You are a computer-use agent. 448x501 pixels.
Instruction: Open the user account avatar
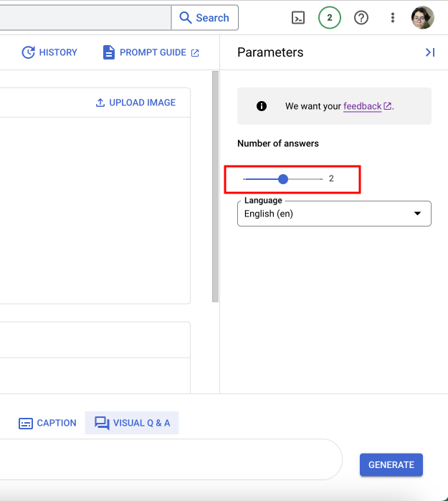tap(423, 18)
